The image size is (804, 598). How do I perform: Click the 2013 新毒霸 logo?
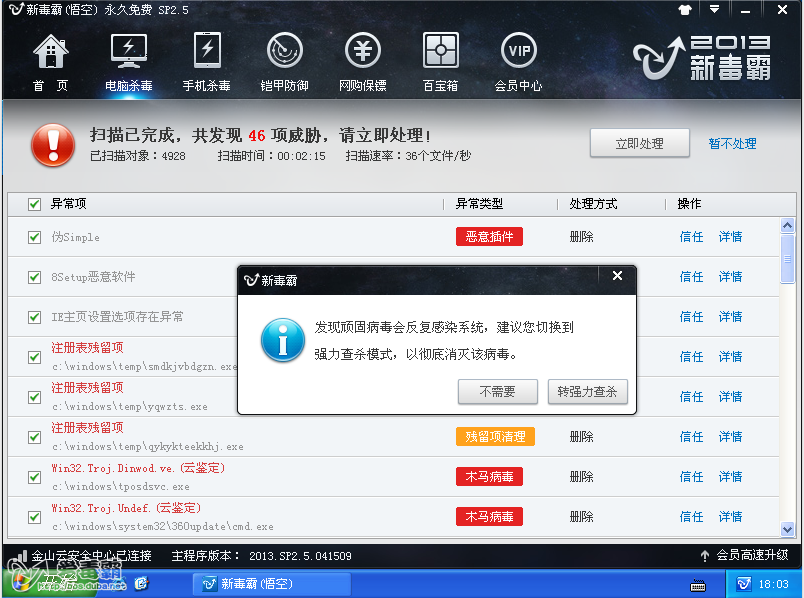coord(702,58)
